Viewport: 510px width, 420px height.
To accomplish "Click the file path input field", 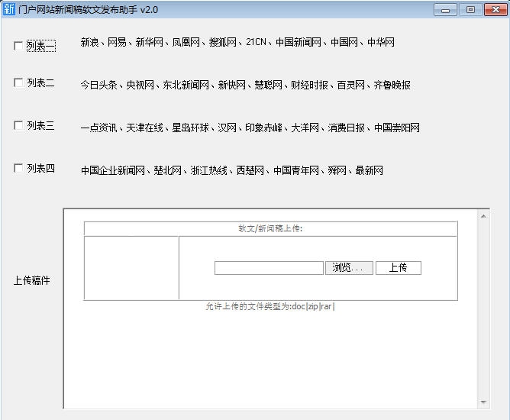I will pos(269,268).
